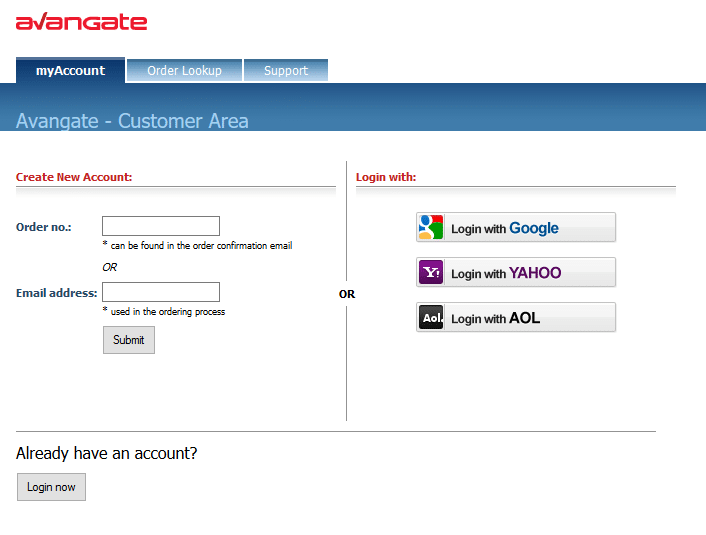The height and width of the screenshot is (535, 706).
Task: Click 'Login with AOL' button text
Action: (x=495, y=318)
